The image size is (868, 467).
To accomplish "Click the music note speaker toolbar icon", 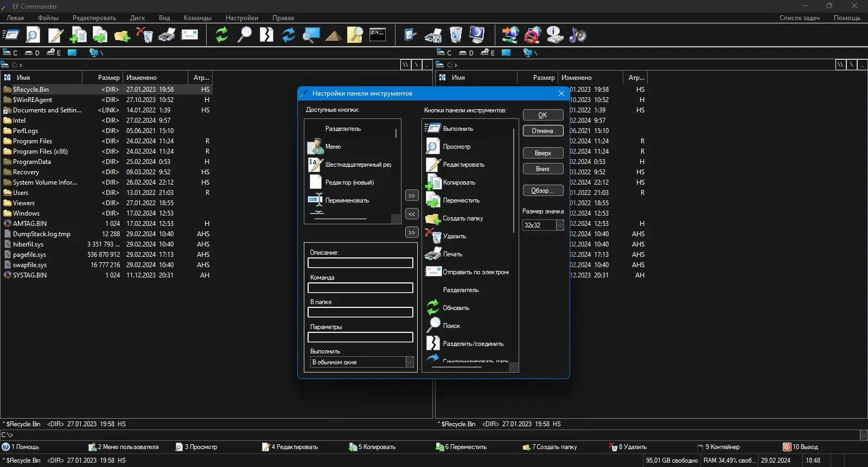I will (577, 35).
